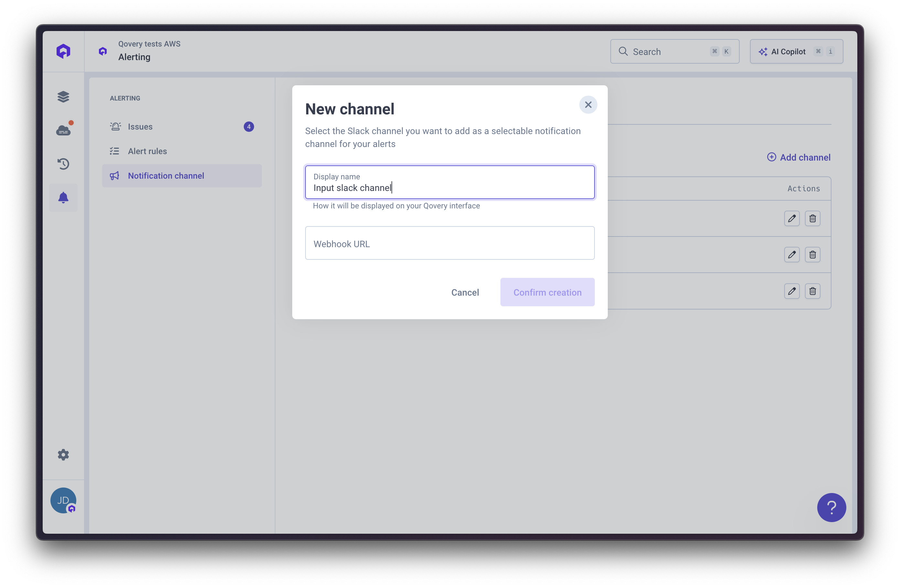Open the help question mark bubble

(x=831, y=508)
